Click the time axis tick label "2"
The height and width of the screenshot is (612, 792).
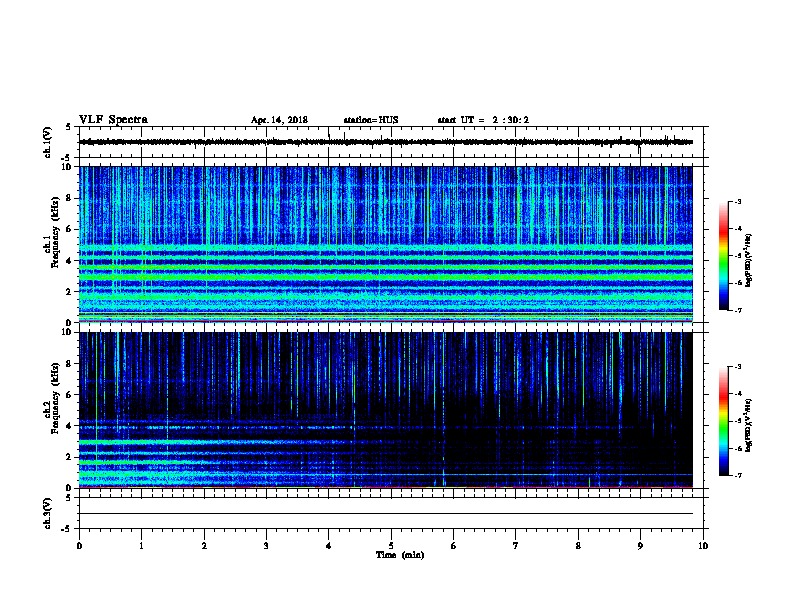204,546
